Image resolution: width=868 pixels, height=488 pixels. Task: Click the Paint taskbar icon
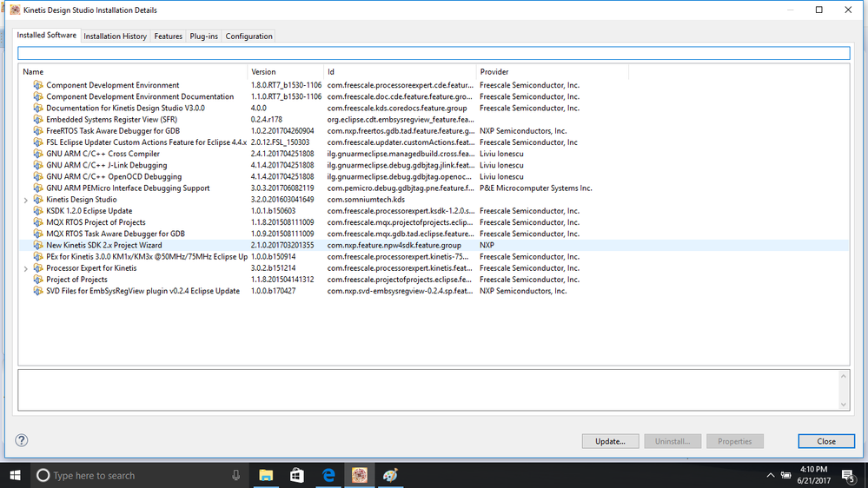(390, 475)
